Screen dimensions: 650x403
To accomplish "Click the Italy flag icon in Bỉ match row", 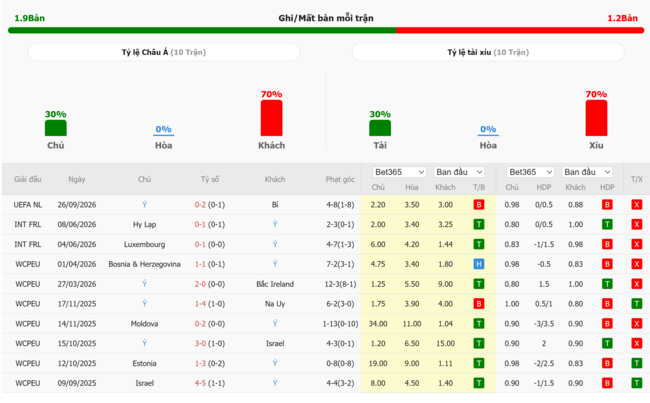I will [x=144, y=204].
